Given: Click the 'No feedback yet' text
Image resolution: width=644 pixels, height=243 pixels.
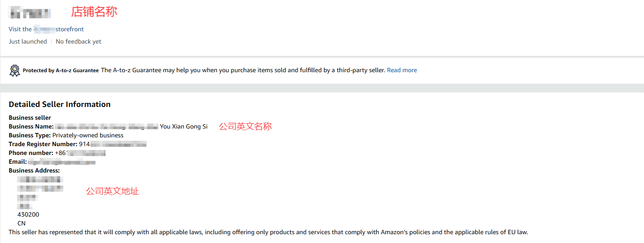Looking at the screenshot, I should [x=78, y=41].
